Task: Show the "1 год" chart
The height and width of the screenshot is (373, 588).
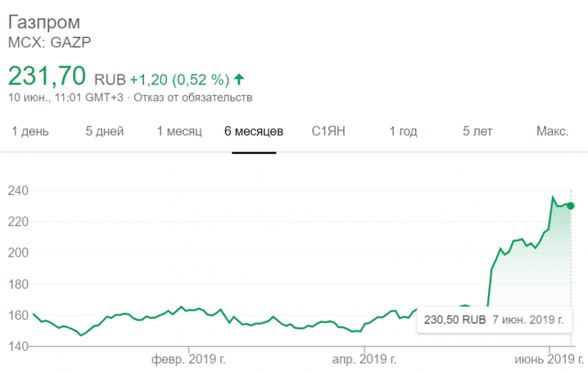Action: click(x=403, y=132)
